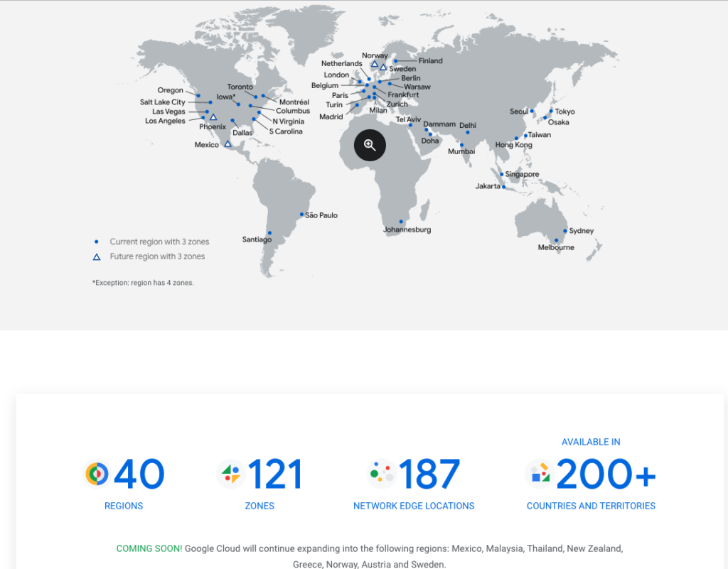Click the Mexico future region triangle marker
The image size is (728, 569).
coord(227,144)
